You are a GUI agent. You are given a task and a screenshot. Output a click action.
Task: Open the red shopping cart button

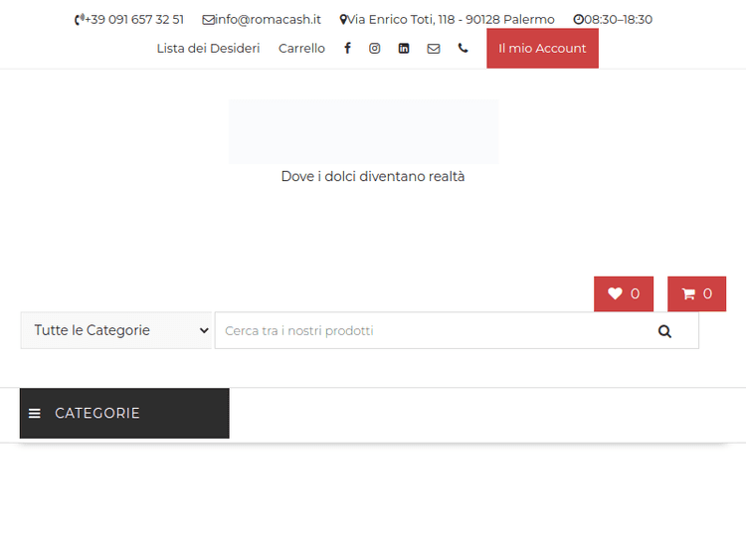pos(696,293)
